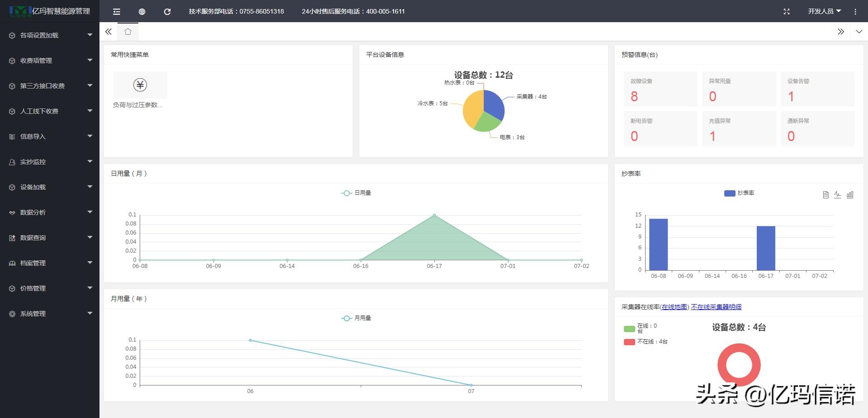Switch 抄表率 chart to line view
Image resolution: width=868 pixels, height=418 pixels.
click(837, 195)
